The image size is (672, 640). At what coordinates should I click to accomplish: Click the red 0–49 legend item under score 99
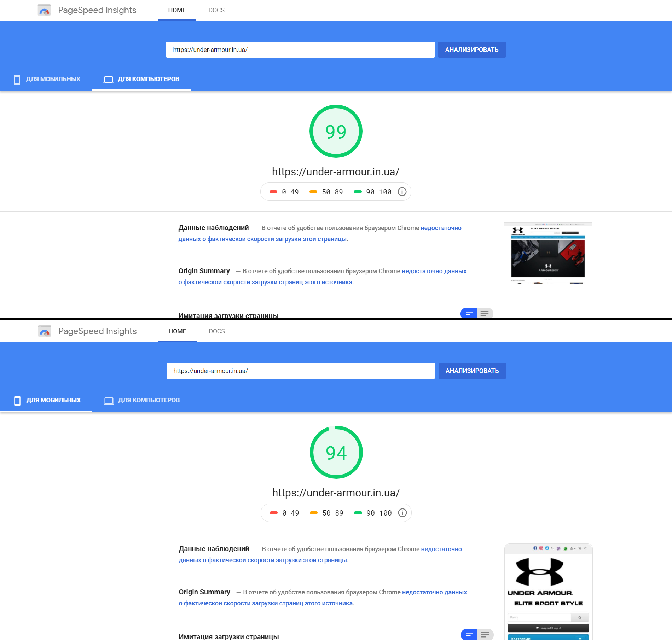coord(284,192)
